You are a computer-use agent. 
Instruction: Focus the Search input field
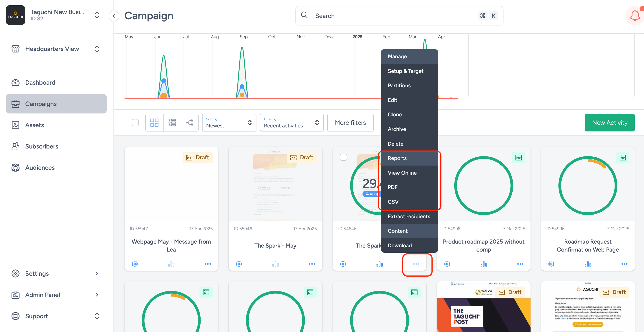tap(399, 16)
